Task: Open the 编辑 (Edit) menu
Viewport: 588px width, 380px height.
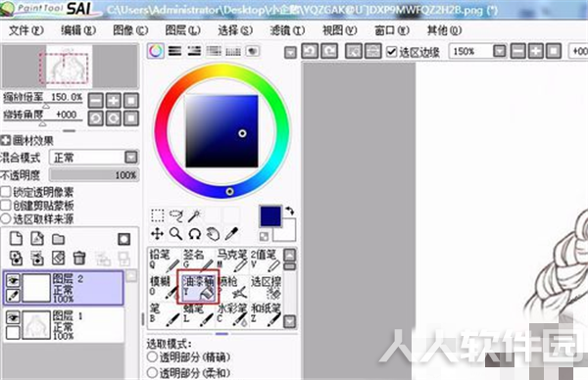Action: pyautogui.click(x=78, y=30)
